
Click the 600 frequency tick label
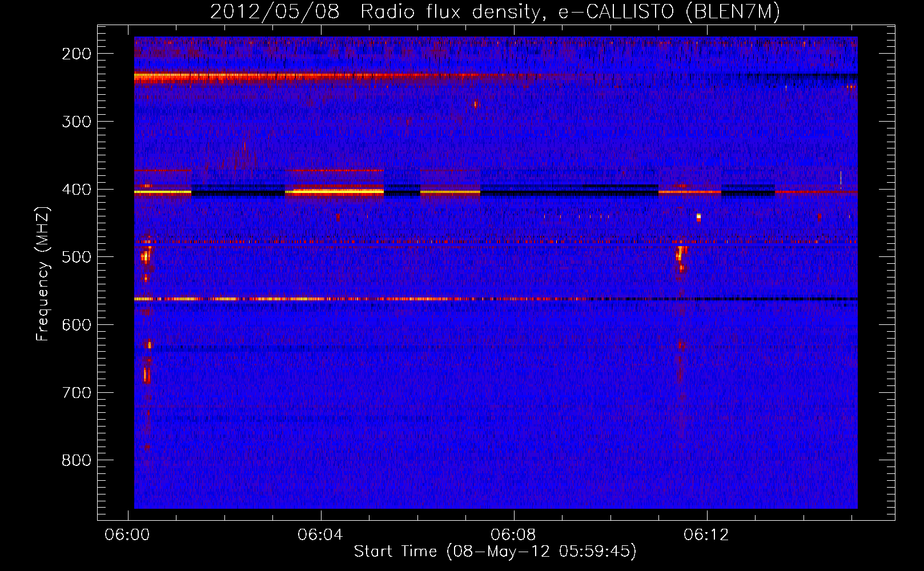click(x=77, y=325)
